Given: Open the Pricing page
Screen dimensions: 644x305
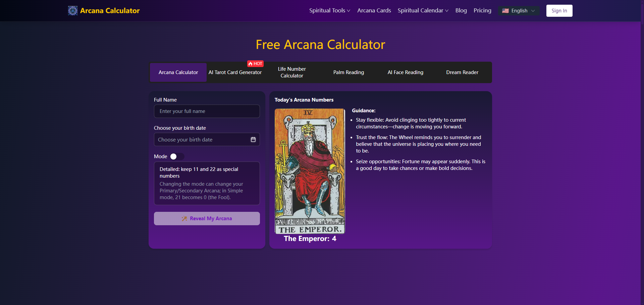Looking at the screenshot, I should [x=482, y=11].
